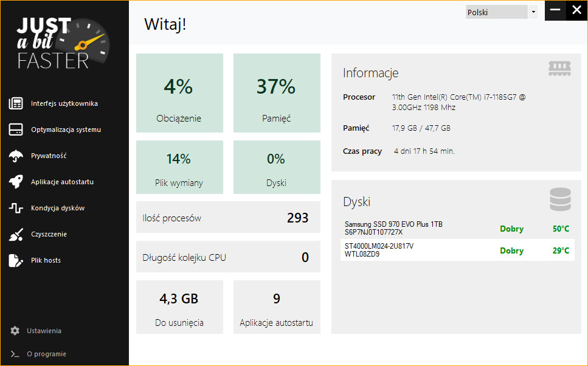Open the Kondycja dysków pulse icon
Screen dimensions: 588x366
16,208
